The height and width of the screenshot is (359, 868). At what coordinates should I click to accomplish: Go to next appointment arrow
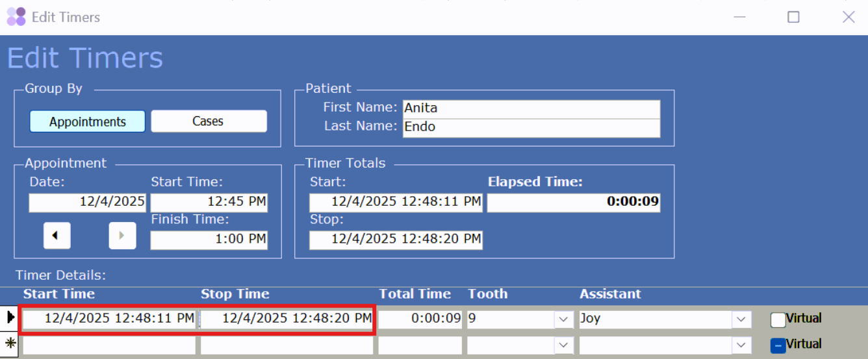point(122,236)
